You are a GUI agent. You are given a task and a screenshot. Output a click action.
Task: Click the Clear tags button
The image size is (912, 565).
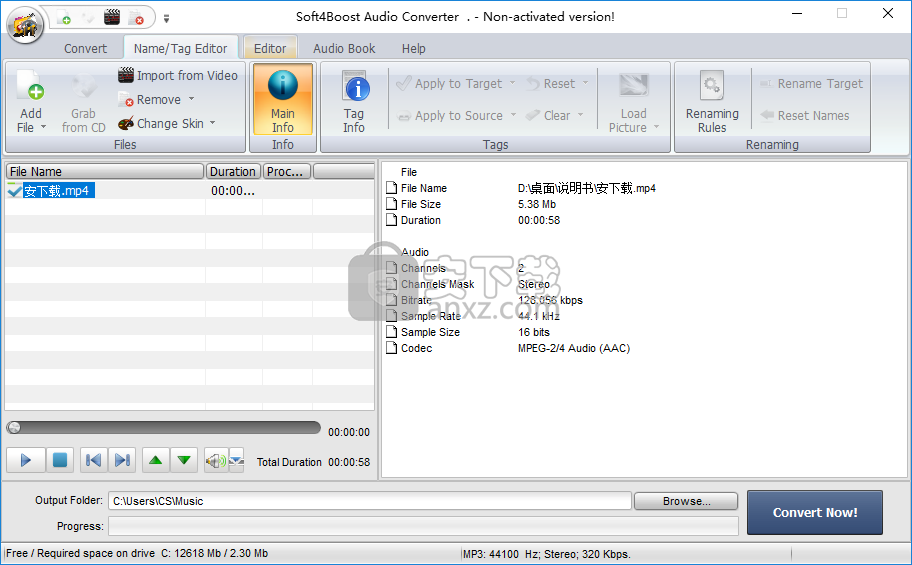coord(548,115)
